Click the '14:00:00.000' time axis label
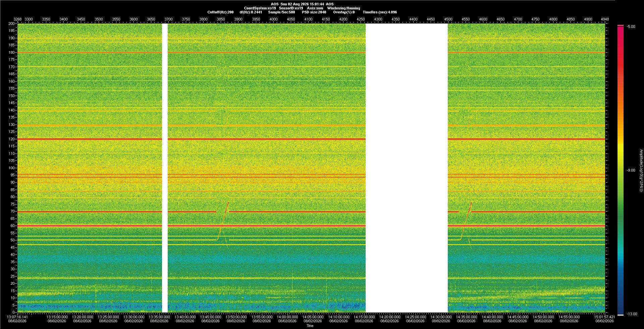Screen dimensions: 644x329 point(287,317)
